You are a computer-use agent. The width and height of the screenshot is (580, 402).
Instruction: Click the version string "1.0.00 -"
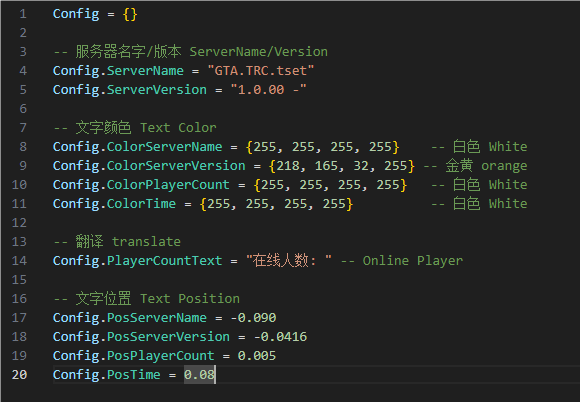click(268, 89)
